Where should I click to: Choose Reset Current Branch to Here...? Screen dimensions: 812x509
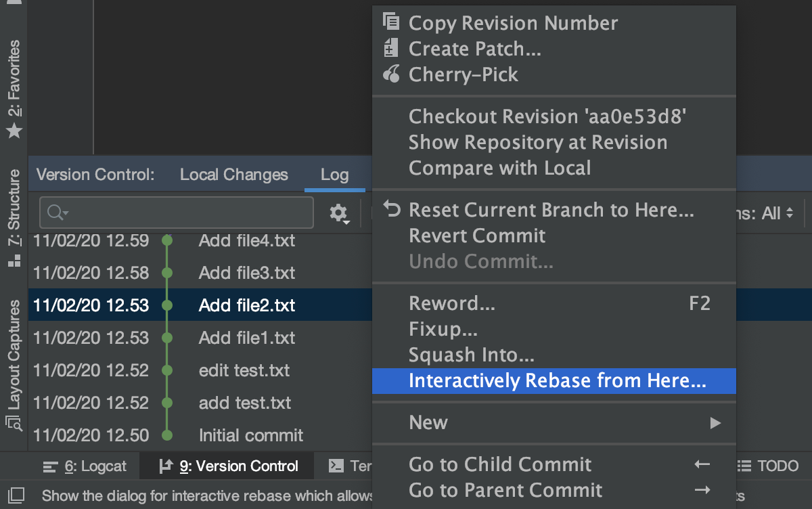pos(554,210)
